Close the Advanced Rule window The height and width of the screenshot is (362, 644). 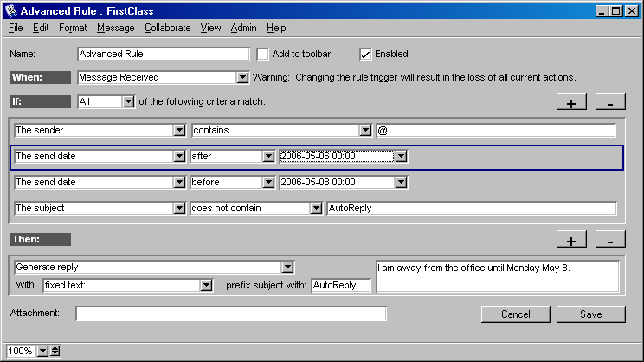[x=632, y=11]
